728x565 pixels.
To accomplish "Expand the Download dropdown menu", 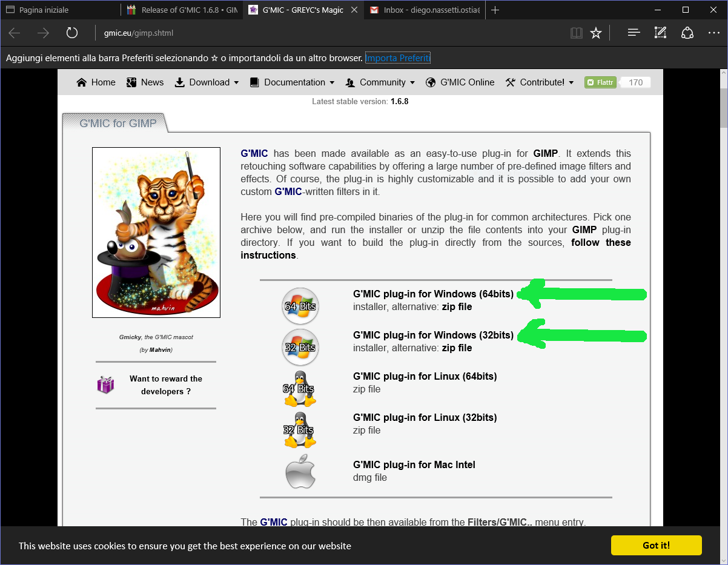I will pos(207,82).
